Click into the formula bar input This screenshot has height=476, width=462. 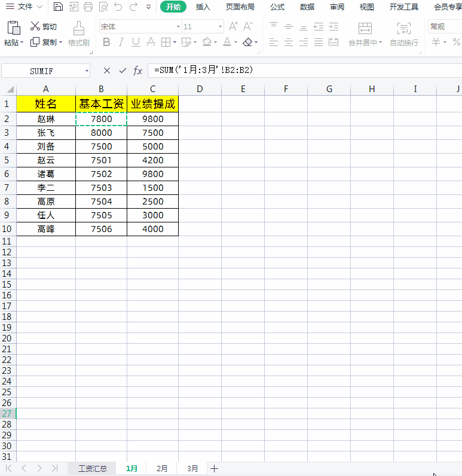(305, 71)
